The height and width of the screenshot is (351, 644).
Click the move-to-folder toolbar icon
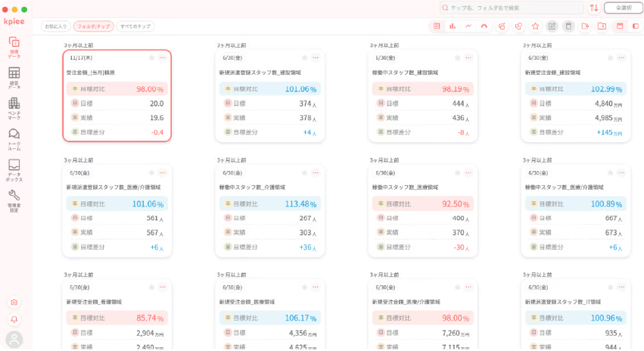pyautogui.click(x=585, y=26)
